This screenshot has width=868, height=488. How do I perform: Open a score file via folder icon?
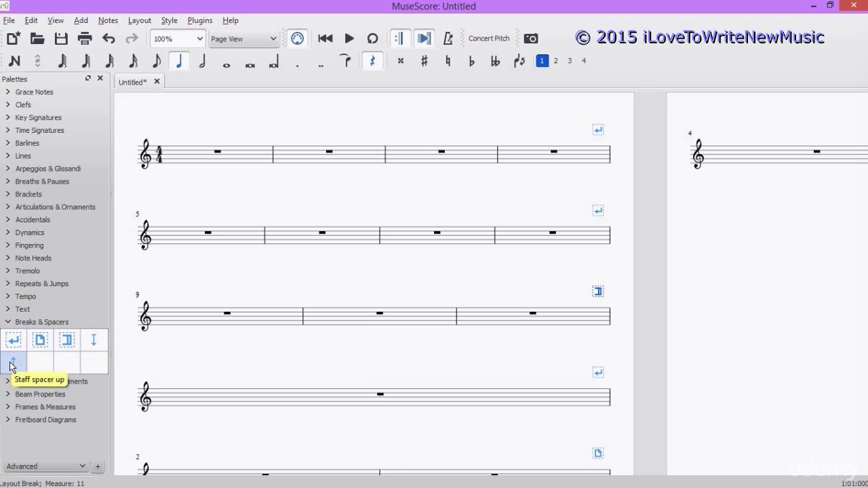pos(37,39)
